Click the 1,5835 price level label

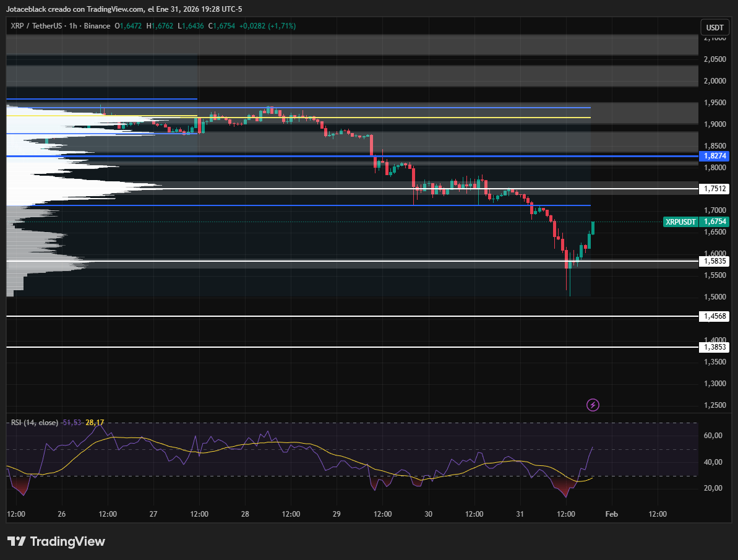tap(714, 261)
